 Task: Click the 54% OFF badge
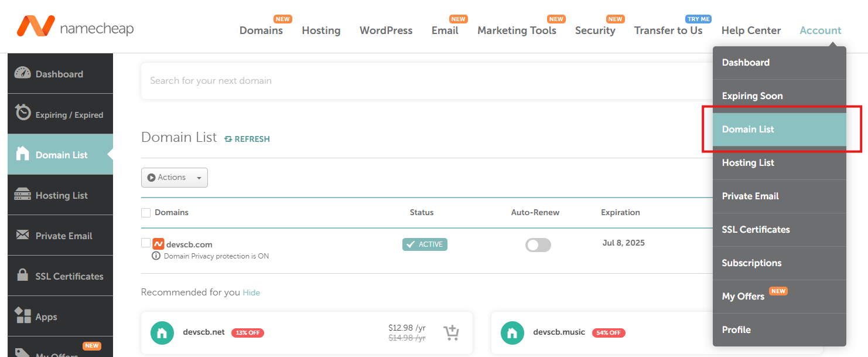tap(609, 333)
